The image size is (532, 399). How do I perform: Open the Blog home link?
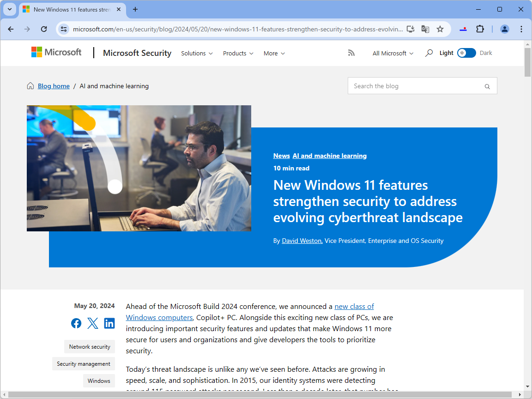click(54, 86)
